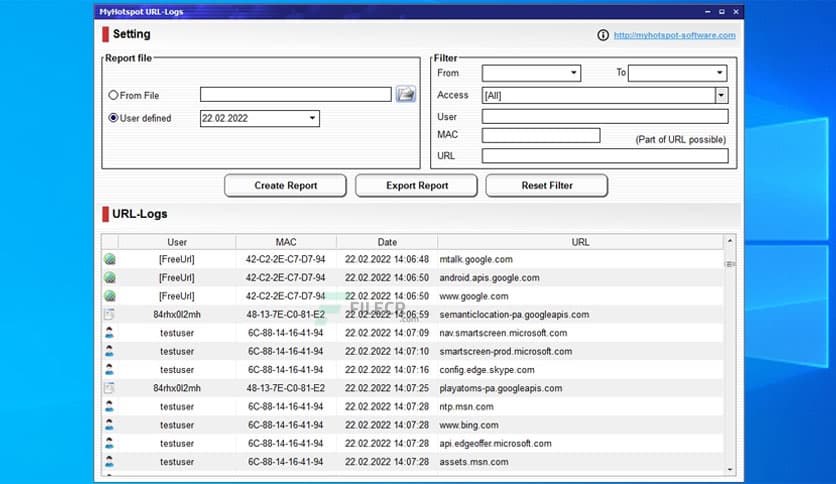Click the From File path input field
This screenshot has width=836, height=484.
pyautogui.click(x=296, y=94)
